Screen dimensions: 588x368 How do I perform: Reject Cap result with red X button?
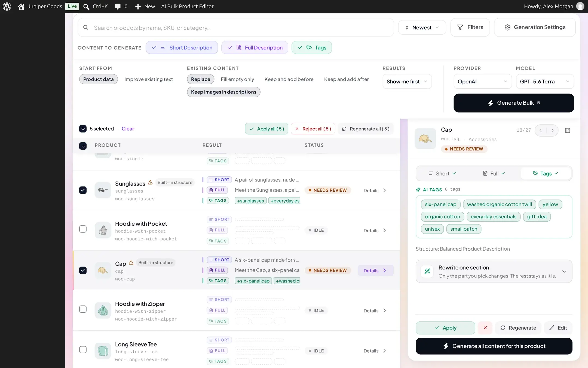click(x=485, y=328)
